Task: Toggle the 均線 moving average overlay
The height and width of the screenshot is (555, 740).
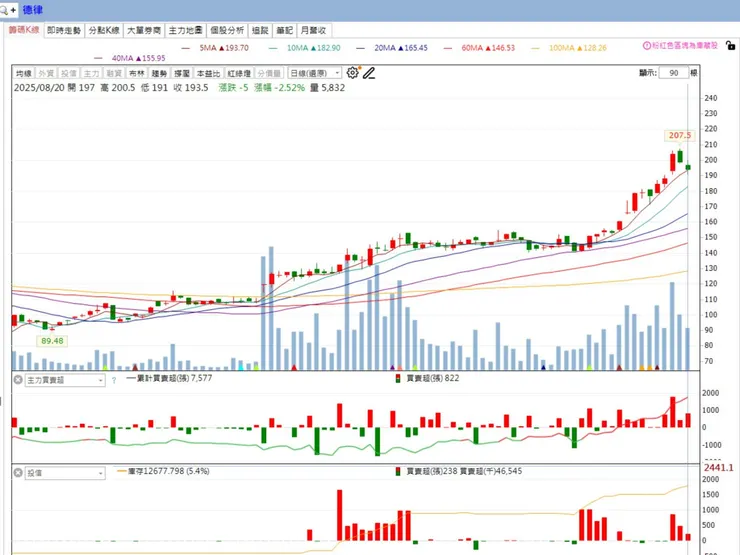Action: pyautogui.click(x=24, y=73)
